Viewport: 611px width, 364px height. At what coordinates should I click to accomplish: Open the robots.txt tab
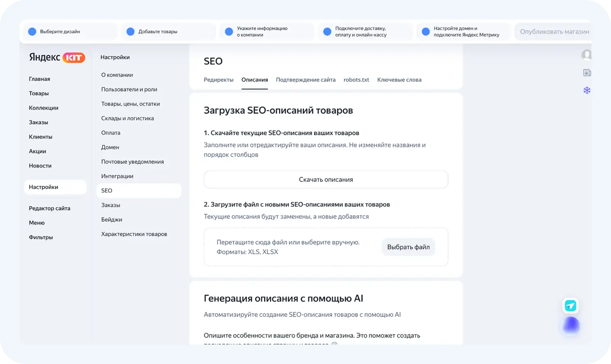[x=356, y=80]
